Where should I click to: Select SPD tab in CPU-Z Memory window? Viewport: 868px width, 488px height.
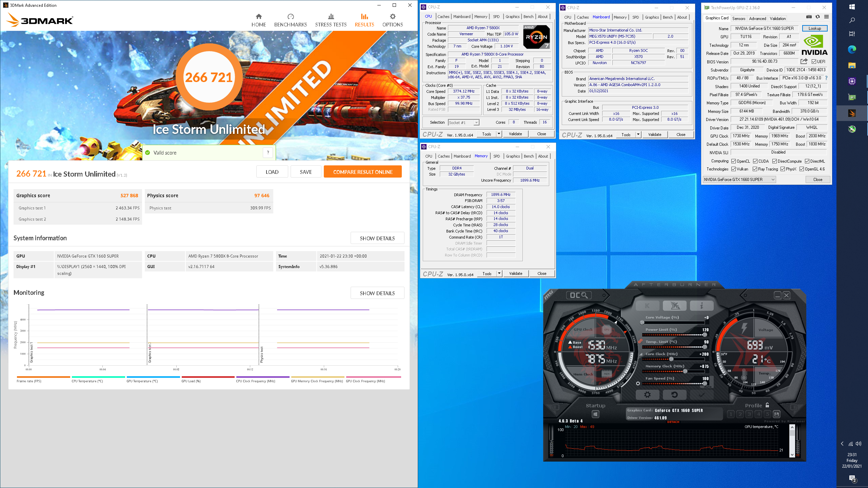click(496, 156)
